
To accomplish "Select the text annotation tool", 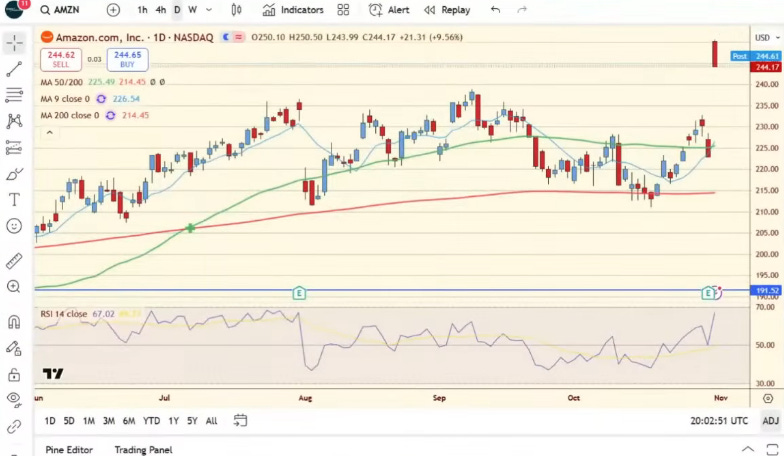I will tap(14, 200).
